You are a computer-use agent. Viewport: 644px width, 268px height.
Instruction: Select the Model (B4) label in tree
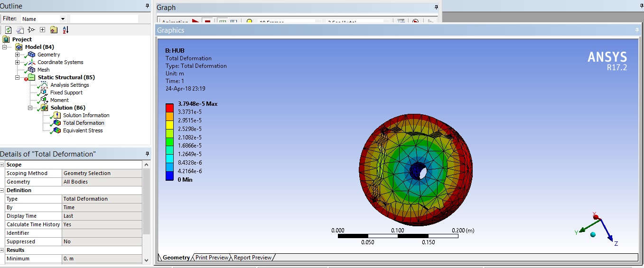(x=39, y=47)
